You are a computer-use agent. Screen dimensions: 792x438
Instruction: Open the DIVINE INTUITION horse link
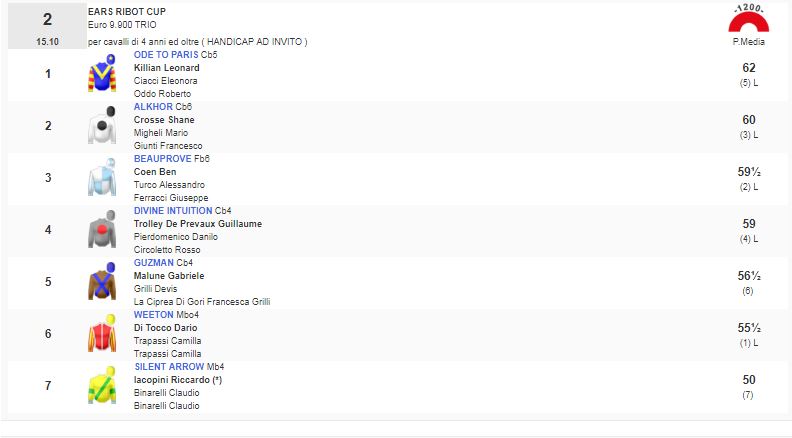pyautogui.click(x=173, y=211)
